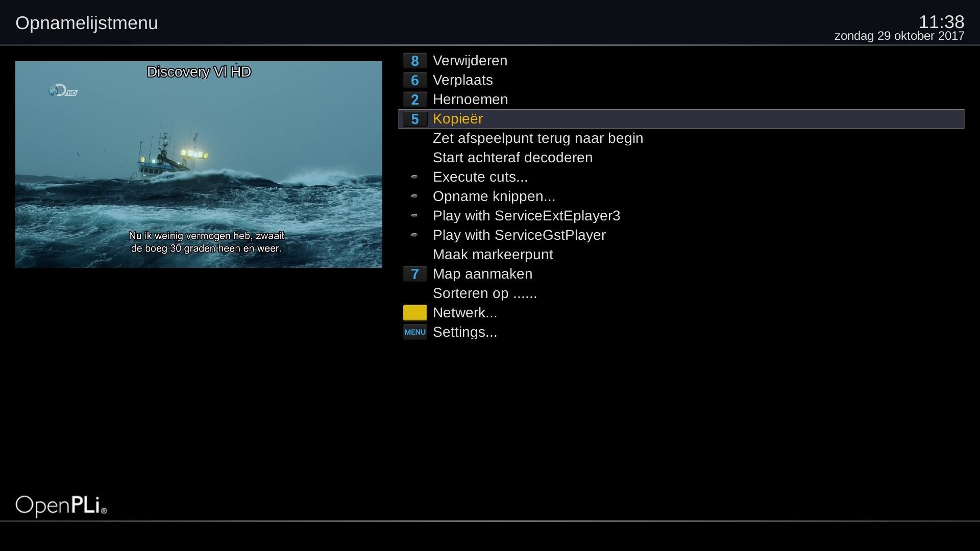Select the number 2 key icon beside Hernoemen
This screenshot has width=980, height=551.
(x=415, y=99)
